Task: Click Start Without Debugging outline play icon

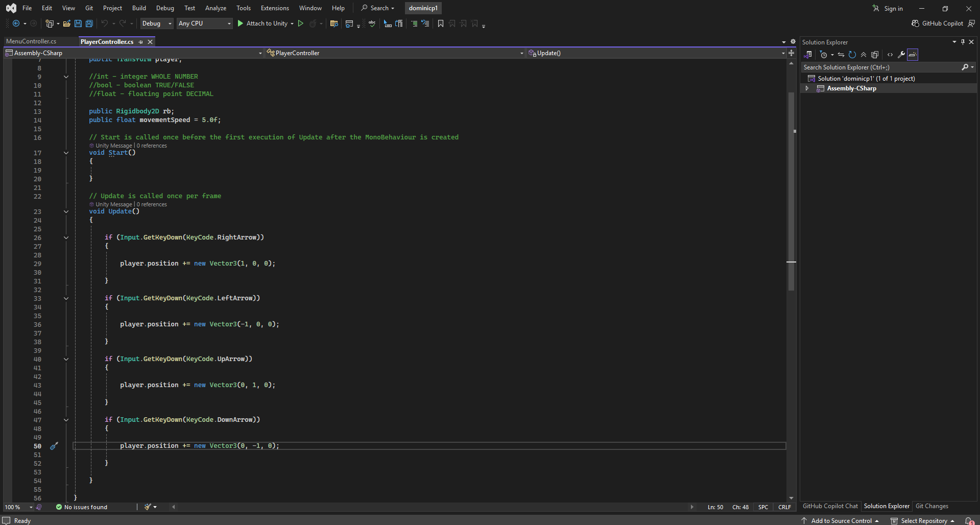Action: (x=301, y=23)
